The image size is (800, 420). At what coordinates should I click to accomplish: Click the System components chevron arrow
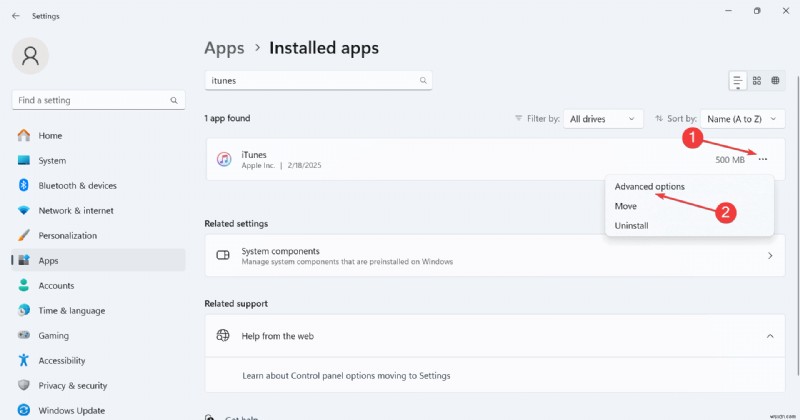[x=770, y=256]
